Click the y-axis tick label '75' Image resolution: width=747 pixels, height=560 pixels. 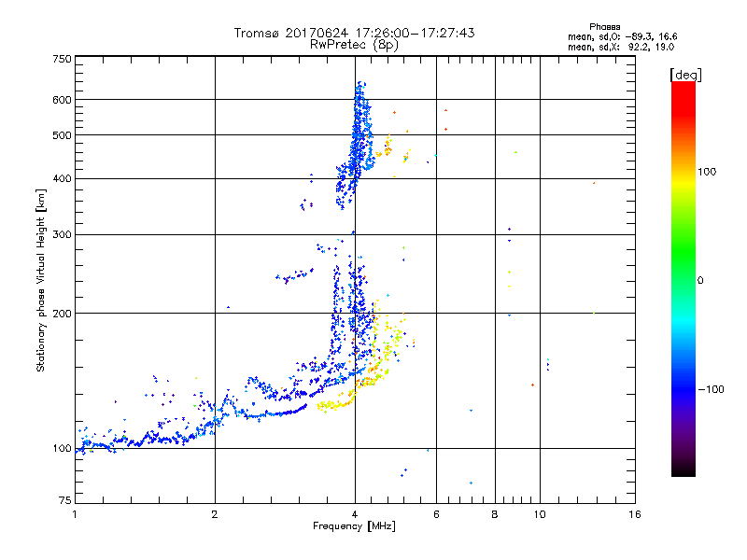65,500
